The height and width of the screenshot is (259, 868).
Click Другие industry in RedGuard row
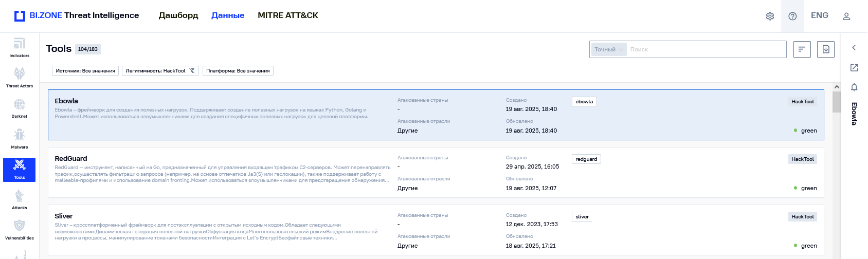[407, 188]
